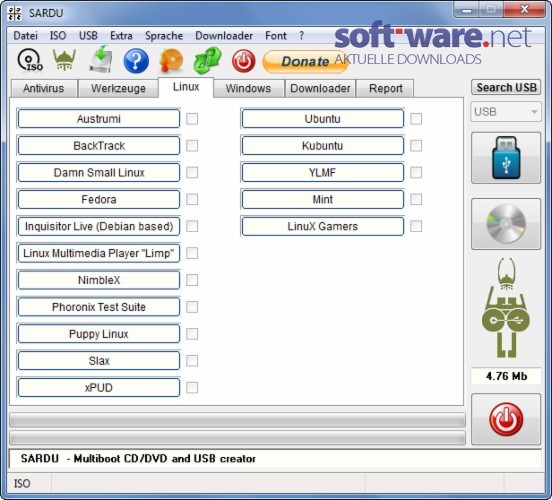The width and height of the screenshot is (552, 500).
Task: Click the ISO disc icon in toolbar
Action: point(30,61)
